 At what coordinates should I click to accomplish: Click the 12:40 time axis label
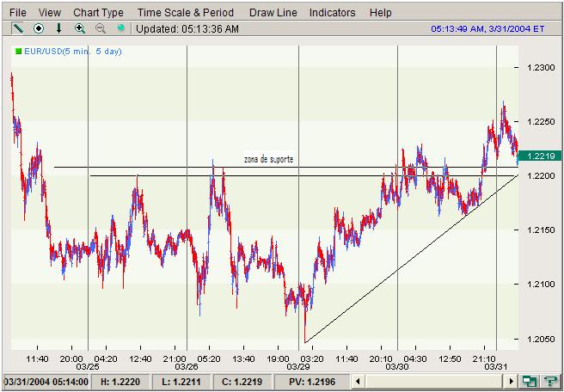pyautogui.click(x=140, y=358)
